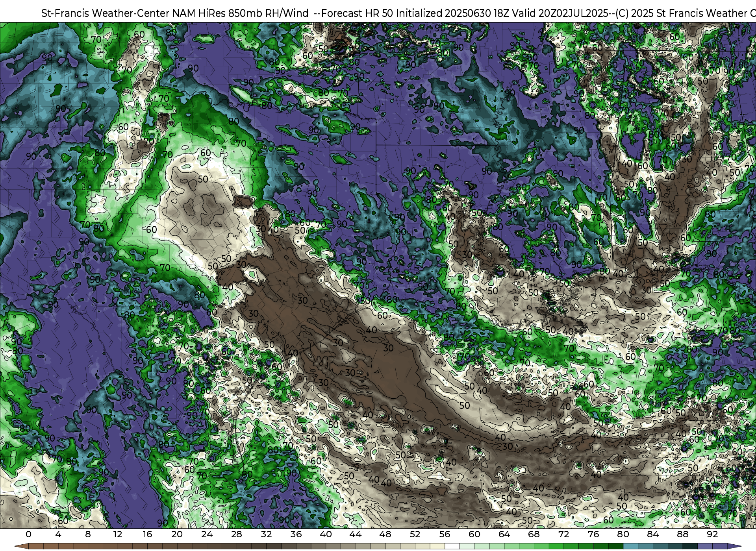Click the white swatch below the 56 label
This screenshot has height=551, width=756.
pyautogui.click(x=452, y=546)
